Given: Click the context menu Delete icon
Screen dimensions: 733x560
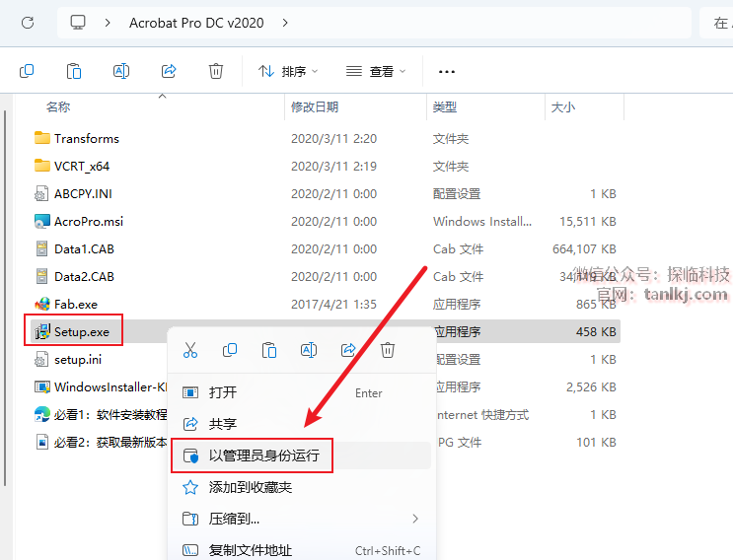Looking at the screenshot, I should pyautogui.click(x=388, y=350).
